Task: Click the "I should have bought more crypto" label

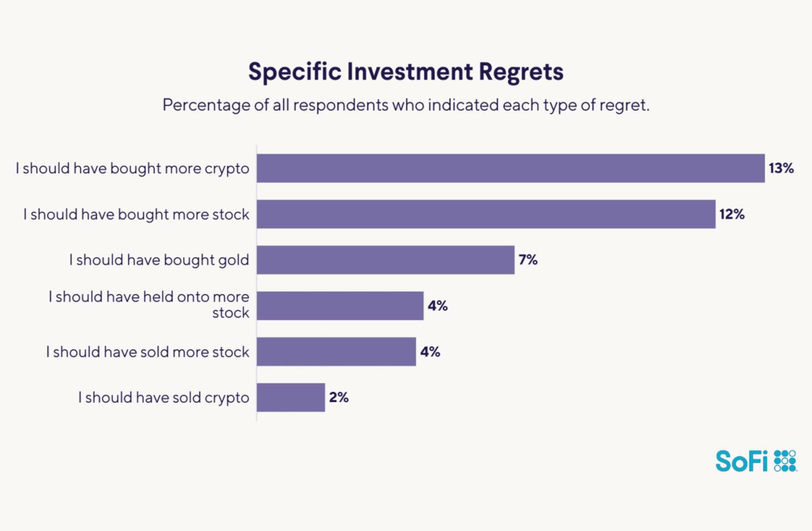Action: (133, 168)
